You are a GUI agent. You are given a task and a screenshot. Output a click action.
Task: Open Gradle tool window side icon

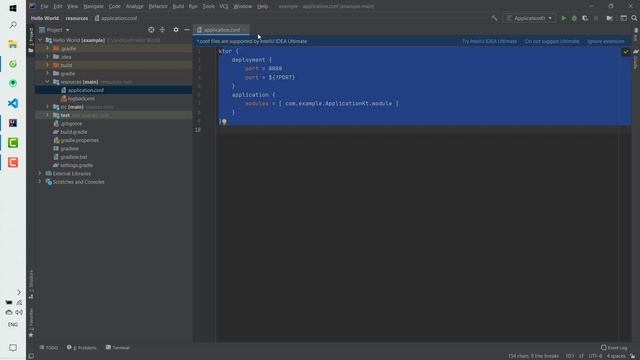point(636,59)
